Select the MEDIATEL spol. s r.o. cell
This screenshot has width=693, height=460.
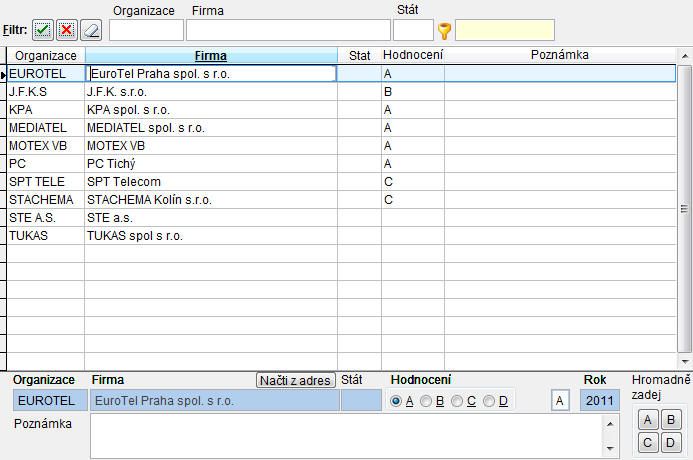point(211,128)
